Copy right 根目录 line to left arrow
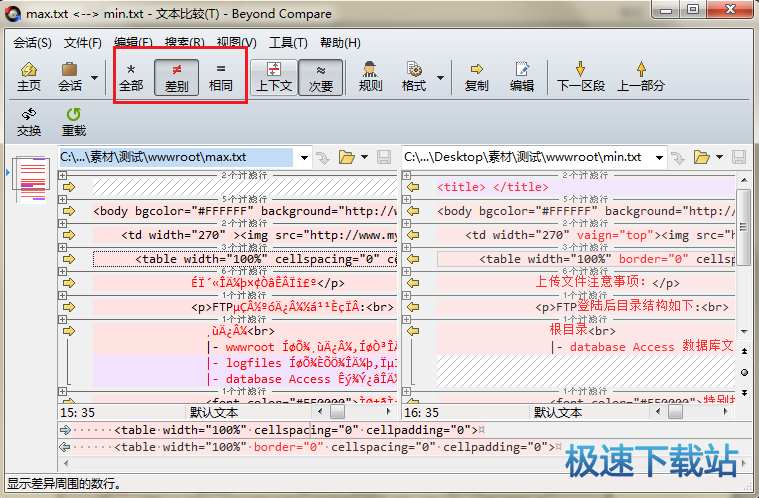The image size is (759, 498). (x=413, y=331)
